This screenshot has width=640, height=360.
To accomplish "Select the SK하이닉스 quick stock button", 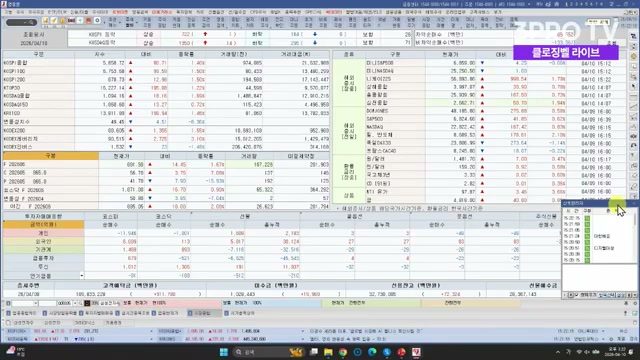I will 85,322.
